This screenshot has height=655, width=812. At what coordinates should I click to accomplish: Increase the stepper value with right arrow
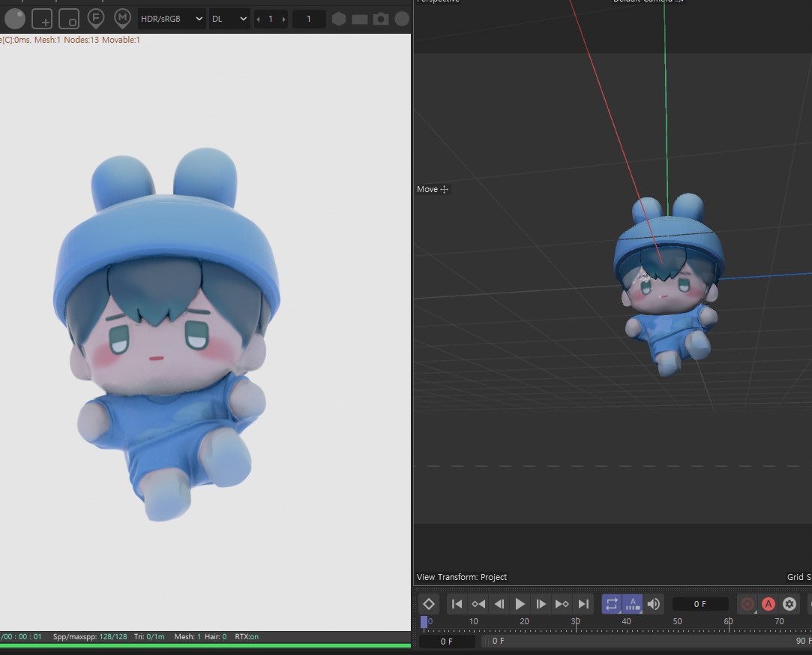tap(283, 20)
